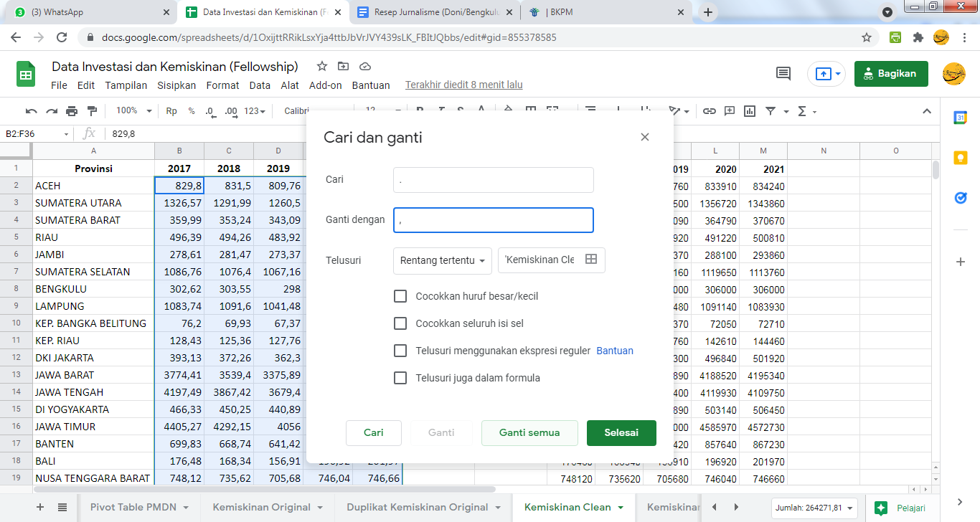Screen dimensions: 980x522
Task: Click the print icon in toolbar
Action: (72, 111)
